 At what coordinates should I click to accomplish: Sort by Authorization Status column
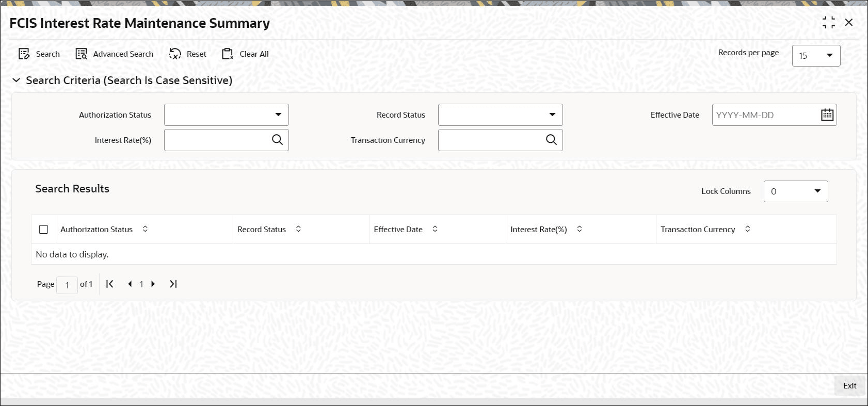[145, 229]
